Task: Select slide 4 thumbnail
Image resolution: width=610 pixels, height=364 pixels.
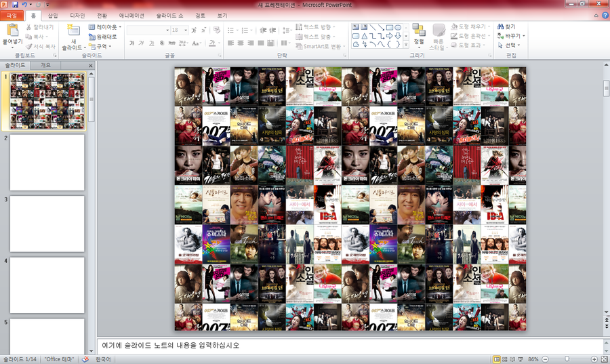Action: (47, 285)
